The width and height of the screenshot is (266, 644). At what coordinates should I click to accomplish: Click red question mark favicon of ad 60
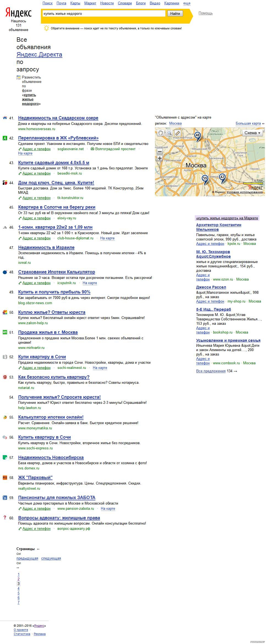click(x=5, y=518)
